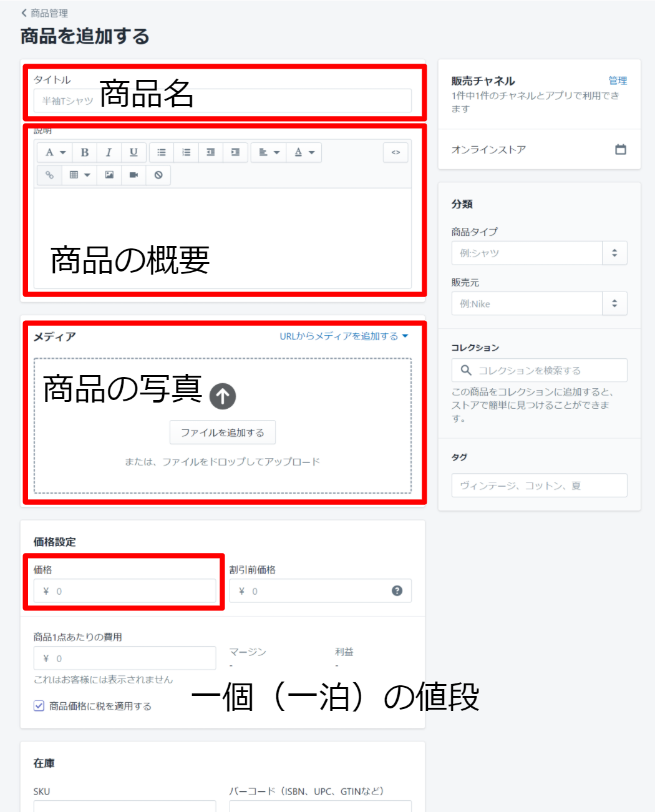
Task: Expand the 商品タイプ selector
Action: point(614,253)
